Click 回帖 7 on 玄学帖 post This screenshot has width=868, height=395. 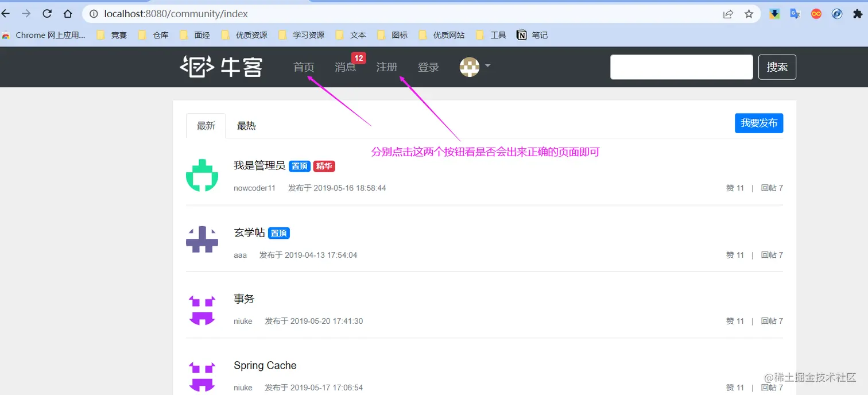point(772,255)
